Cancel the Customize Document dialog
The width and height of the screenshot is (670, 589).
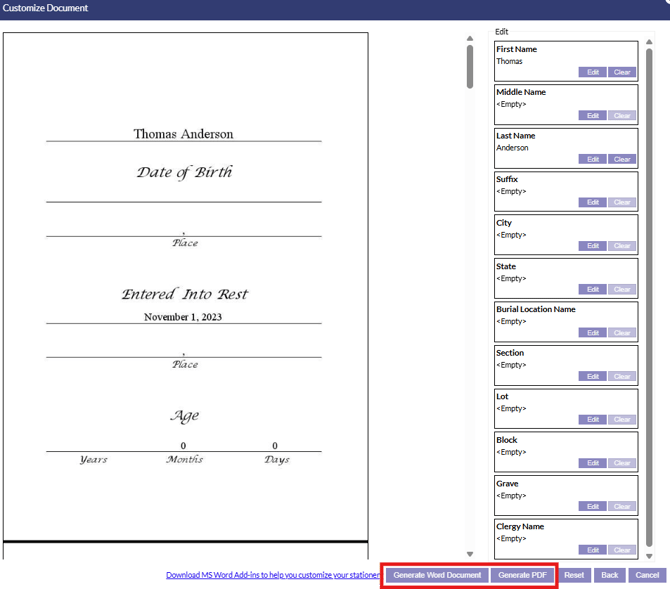click(647, 575)
